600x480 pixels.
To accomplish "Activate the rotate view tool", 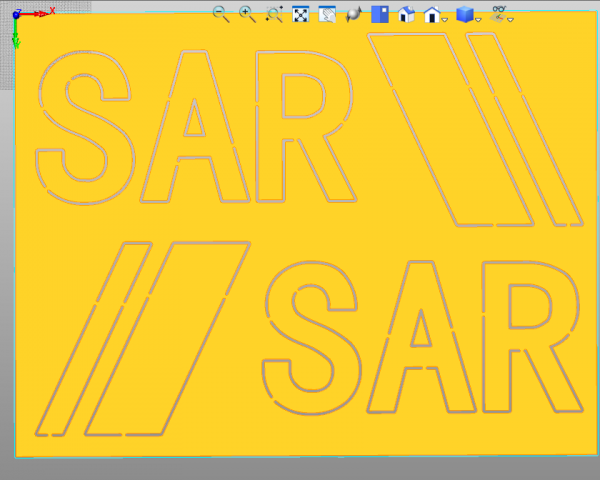I will (353, 14).
